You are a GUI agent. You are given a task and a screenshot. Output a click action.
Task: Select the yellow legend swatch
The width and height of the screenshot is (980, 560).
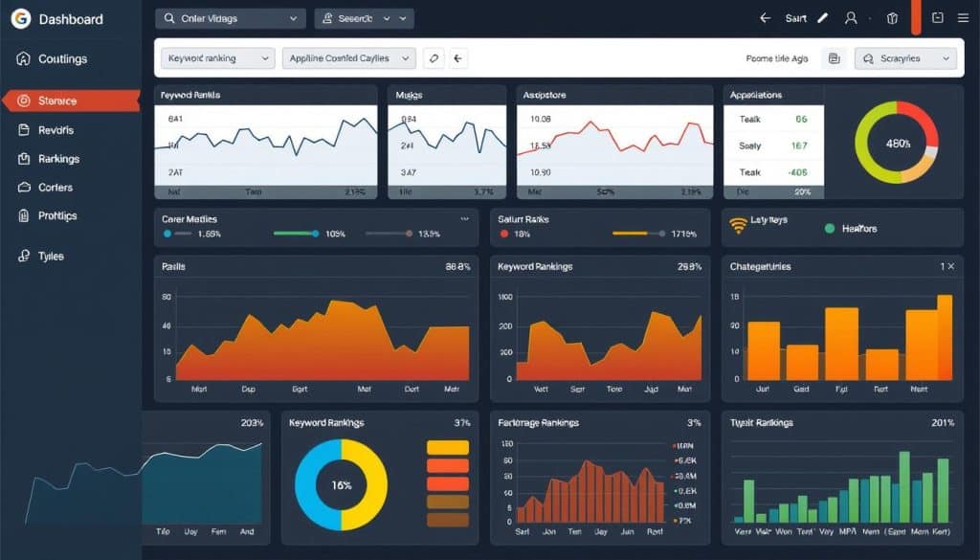point(448,447)
